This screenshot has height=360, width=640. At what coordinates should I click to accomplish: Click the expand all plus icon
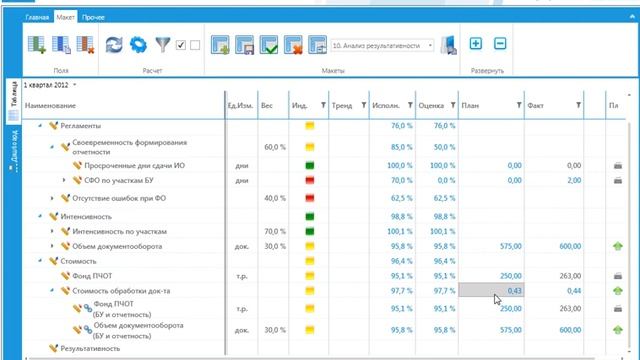pos(476,43)
